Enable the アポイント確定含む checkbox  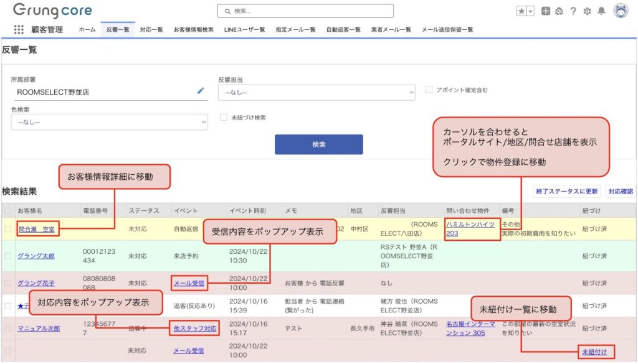[x=429, y=90]
